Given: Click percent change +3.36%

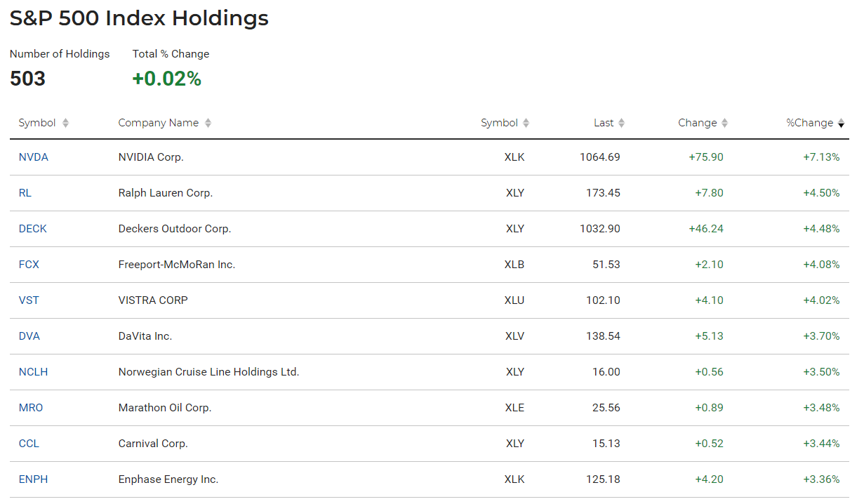Looking at the screenshot, I should (821, 479).
